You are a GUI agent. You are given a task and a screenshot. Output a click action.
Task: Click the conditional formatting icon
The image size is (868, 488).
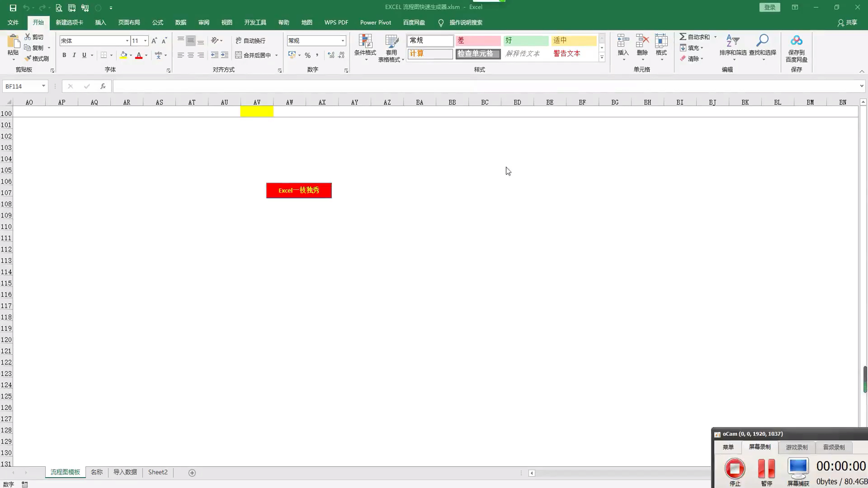click(x=365, y=47)
